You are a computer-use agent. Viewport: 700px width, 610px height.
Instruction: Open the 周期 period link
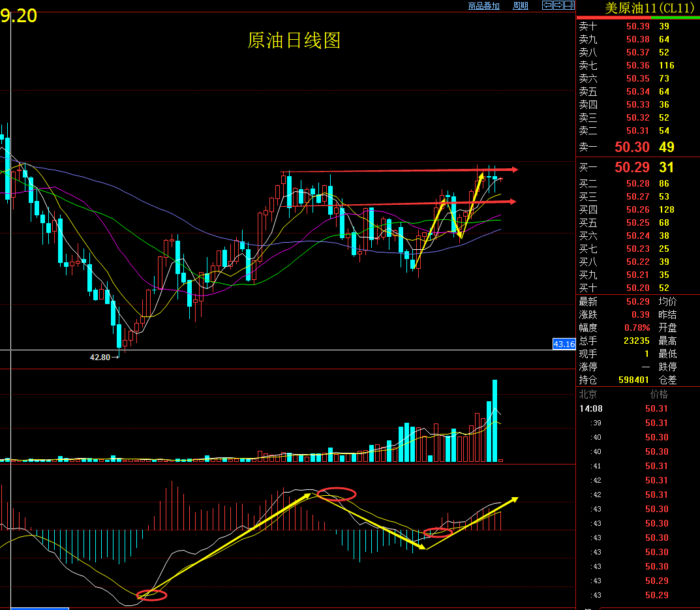click(x=521, y=6)
